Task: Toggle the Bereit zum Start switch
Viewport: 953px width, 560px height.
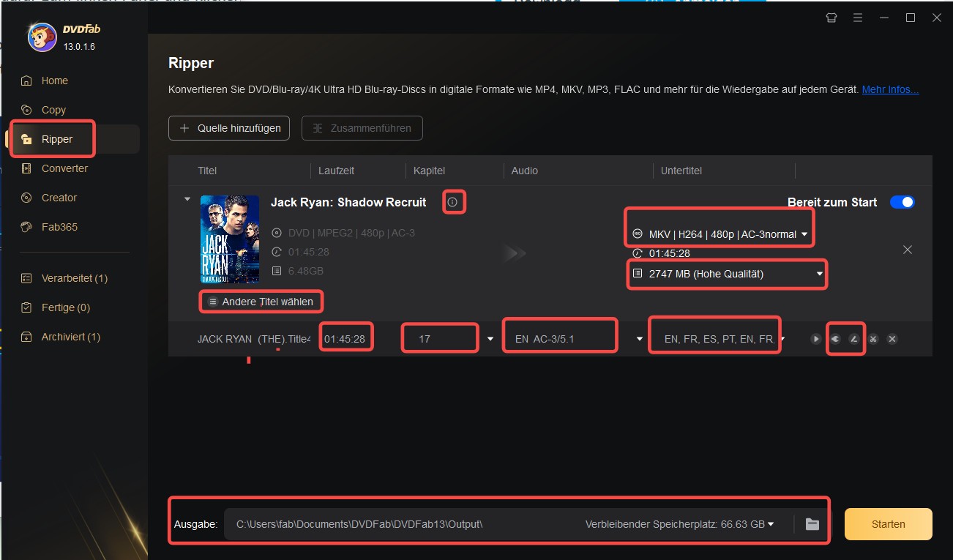Action: click(902, 202)
